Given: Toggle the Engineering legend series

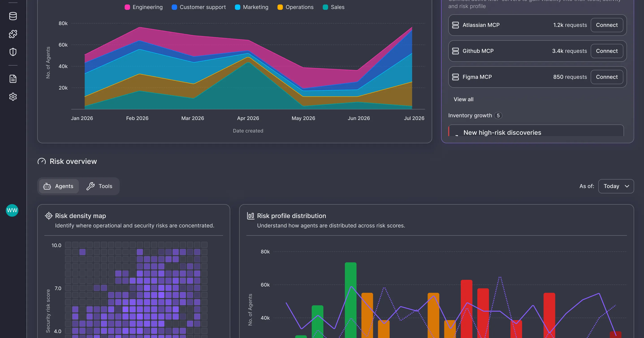Looking at the screenshot, I should [x=144, y=7].
